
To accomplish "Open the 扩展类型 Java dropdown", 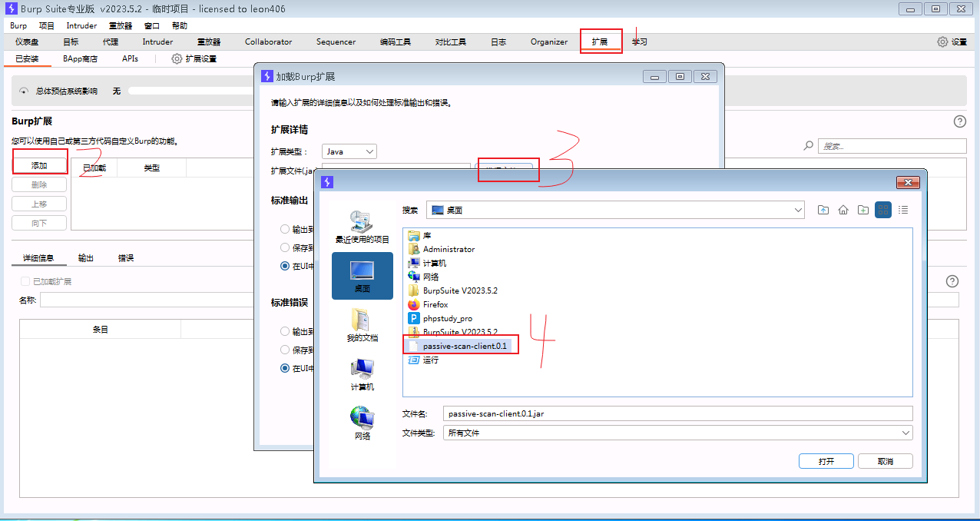I will (x=349, y=151).
